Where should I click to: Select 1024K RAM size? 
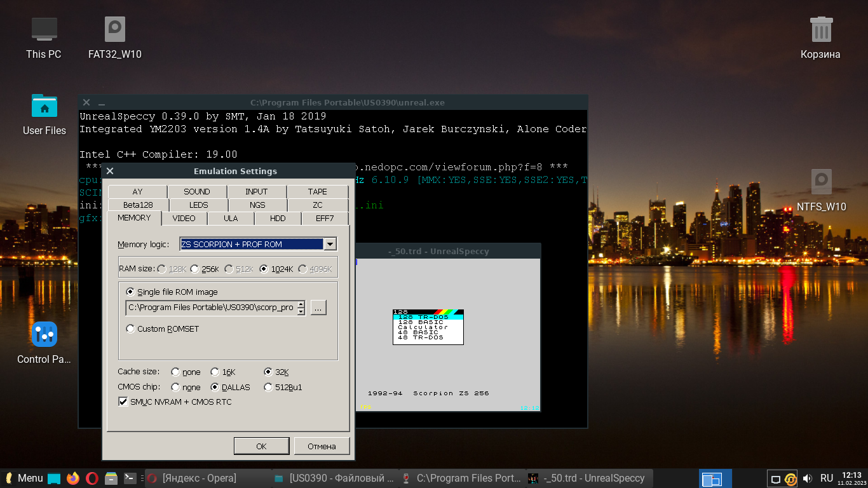(x=276, y=269)
